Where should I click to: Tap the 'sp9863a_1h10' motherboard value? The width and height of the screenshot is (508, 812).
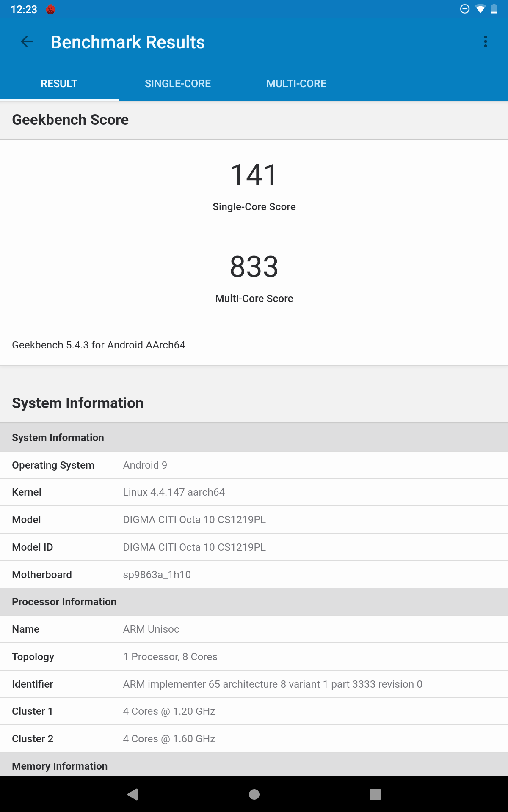(x=157, y=575)
